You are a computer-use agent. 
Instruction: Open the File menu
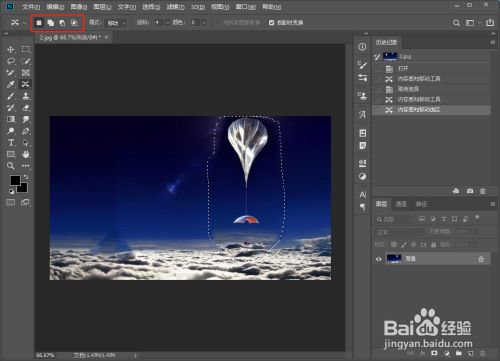coord(31,7)
